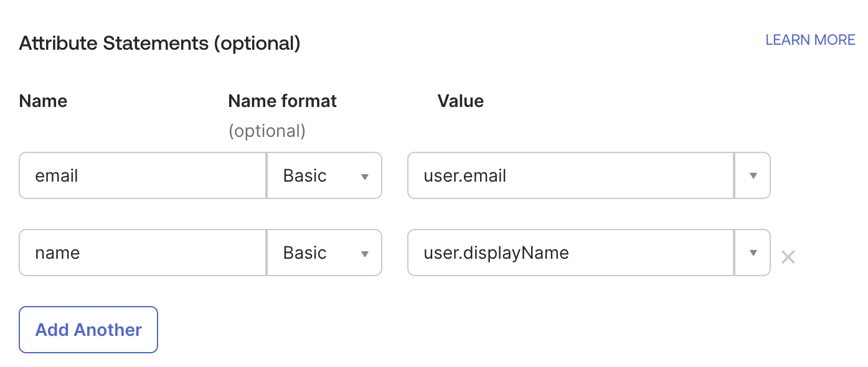Click Add Another to create a new attribute
The width and height of the screenshot is (868, 367).
pos(88,330)
